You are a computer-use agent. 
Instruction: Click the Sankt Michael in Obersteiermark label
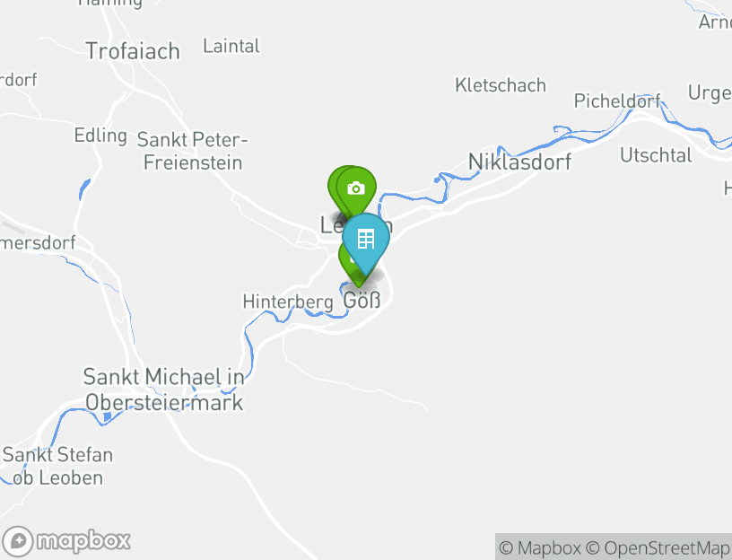tap(164, 389)
